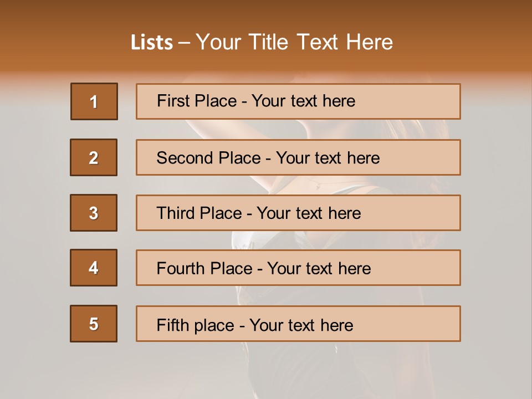Click the words 'Third Place'

pyautogui.click(x=199, y=213)
